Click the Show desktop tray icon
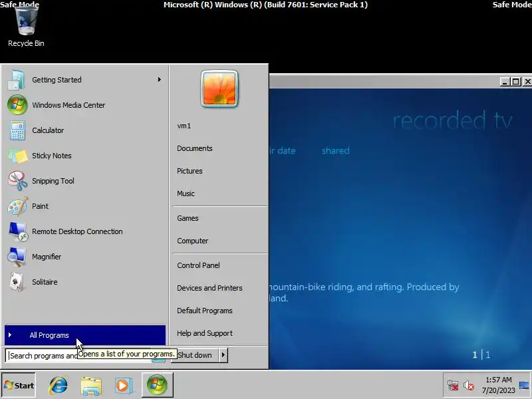Image resolution: width=532 pixels, height=399 pixels. 524,386
